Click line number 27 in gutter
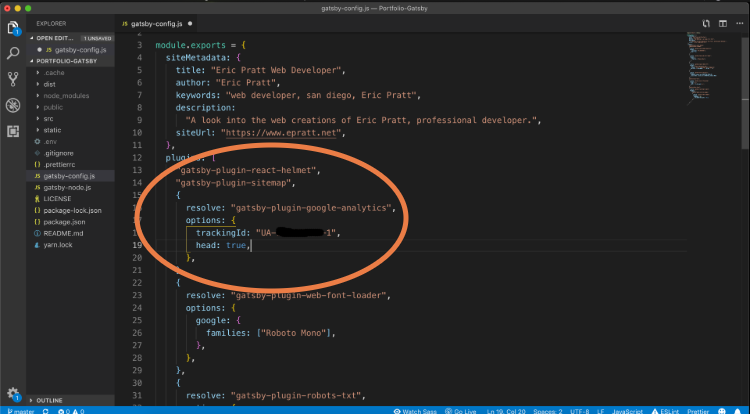Screen dimensions: 750x414 click(x=137, y=345)
